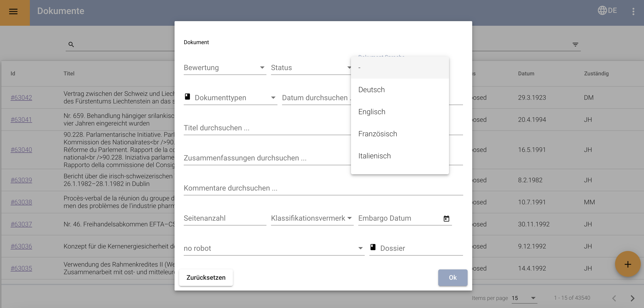Click the Dossier book icon
The image size is (644, 308).
373,247
